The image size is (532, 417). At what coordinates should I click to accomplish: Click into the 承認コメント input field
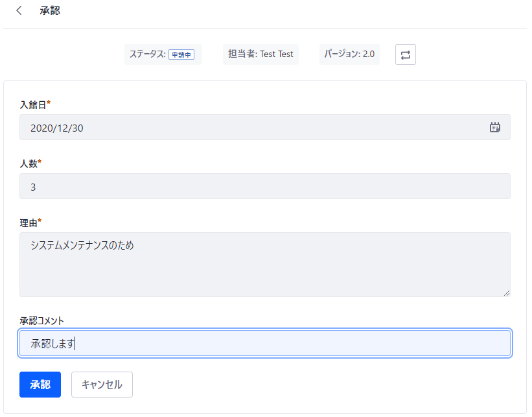coord(264,343)
